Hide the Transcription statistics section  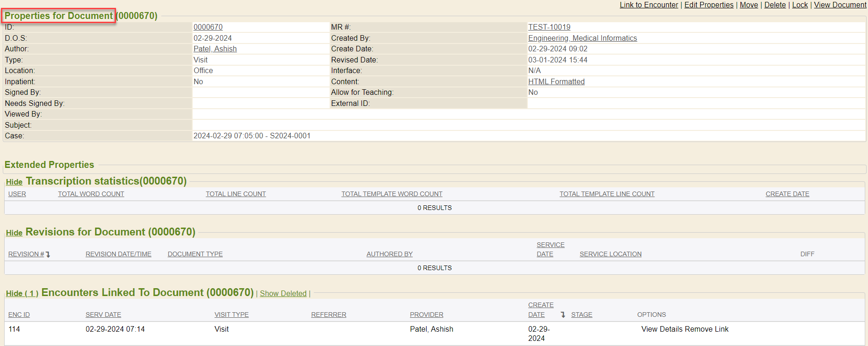point(14,182)
